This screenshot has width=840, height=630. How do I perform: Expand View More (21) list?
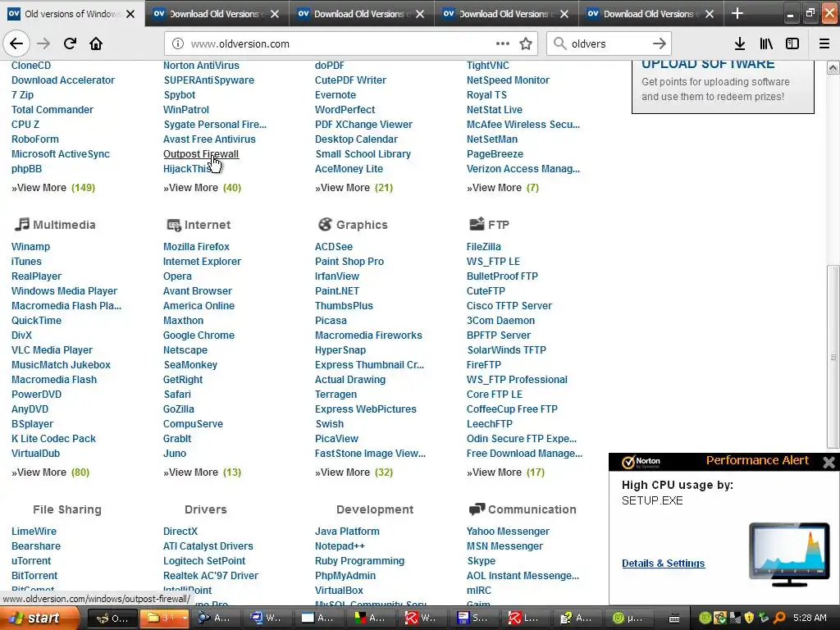[x=354, y=188]
